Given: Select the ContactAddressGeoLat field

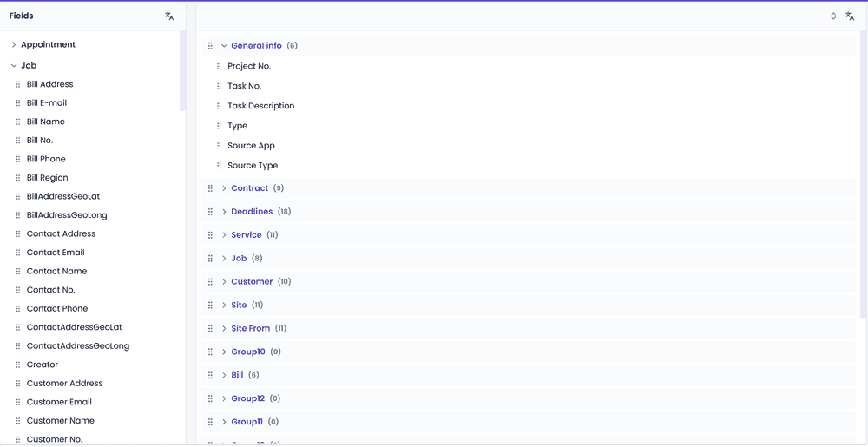Looking at the screenshot, I should (74, 327).
